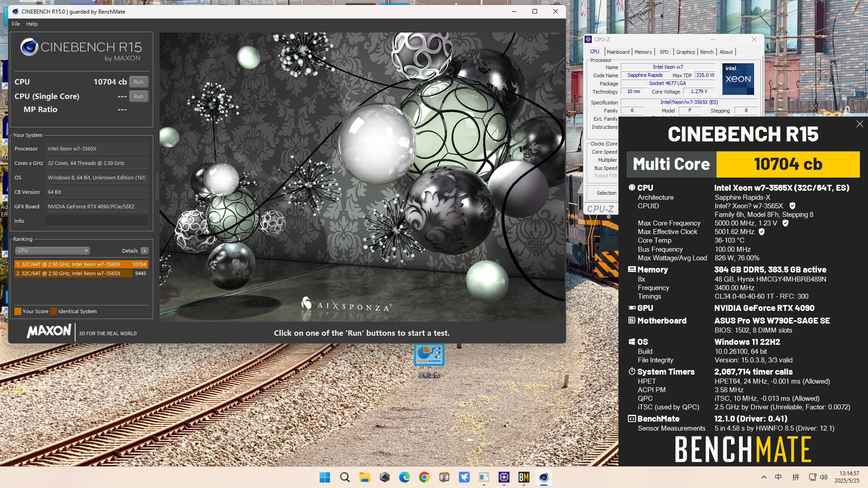The image size is (868, 488).
Task: Open the File menu in Cinebench
Action: (16, 24)
